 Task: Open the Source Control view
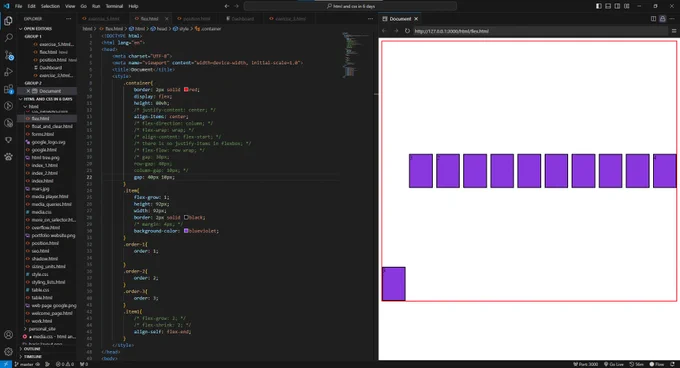(8, 55)
